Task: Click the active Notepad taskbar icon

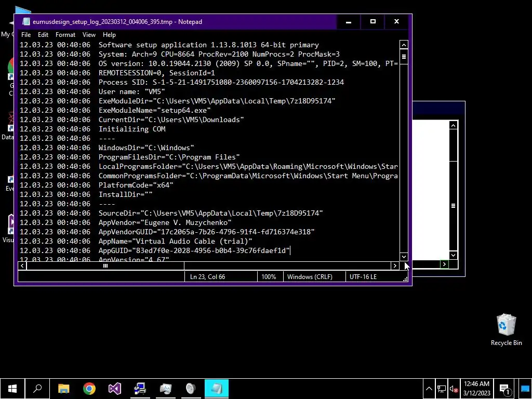Action: 217,389
